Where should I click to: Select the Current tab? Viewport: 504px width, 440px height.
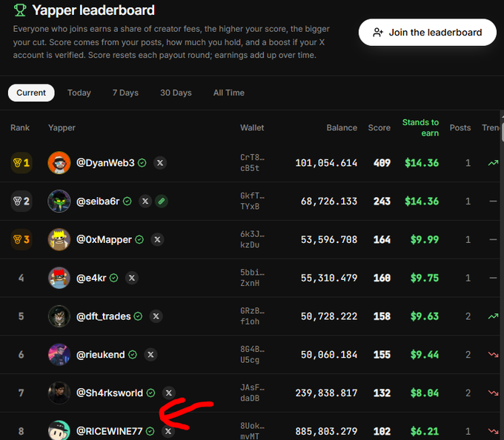tap(31, 93)
